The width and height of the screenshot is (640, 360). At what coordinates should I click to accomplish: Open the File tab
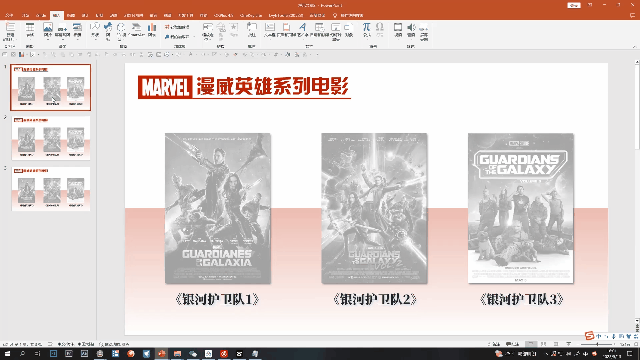point(9,15)
